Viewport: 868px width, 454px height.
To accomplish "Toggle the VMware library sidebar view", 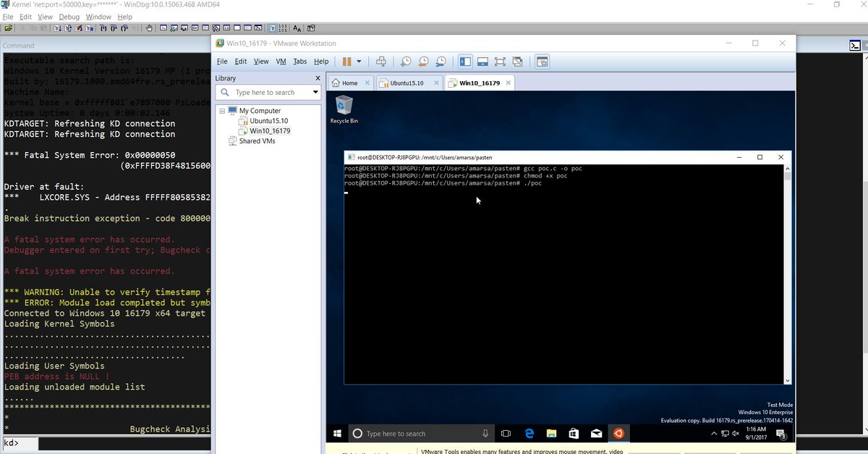I will coord(465,62).
